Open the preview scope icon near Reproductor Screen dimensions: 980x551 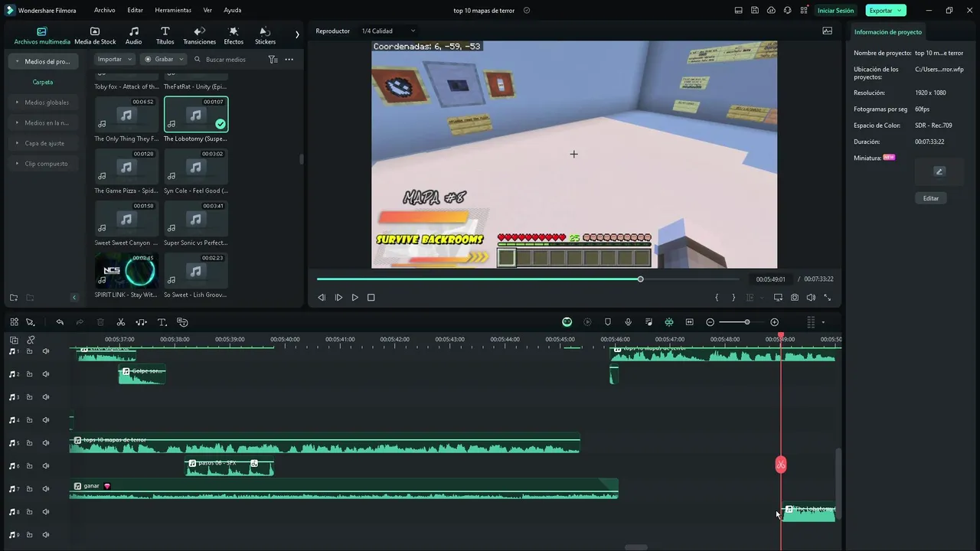point(827,31)
